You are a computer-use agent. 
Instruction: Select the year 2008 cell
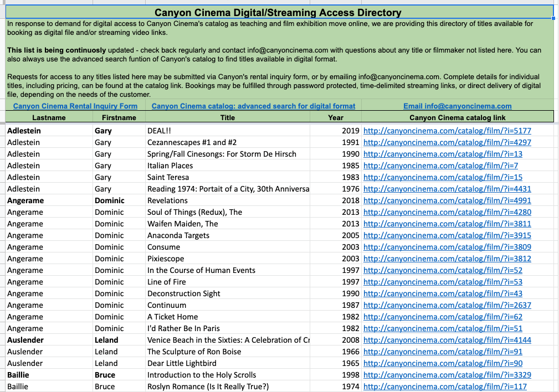(336, 341)
